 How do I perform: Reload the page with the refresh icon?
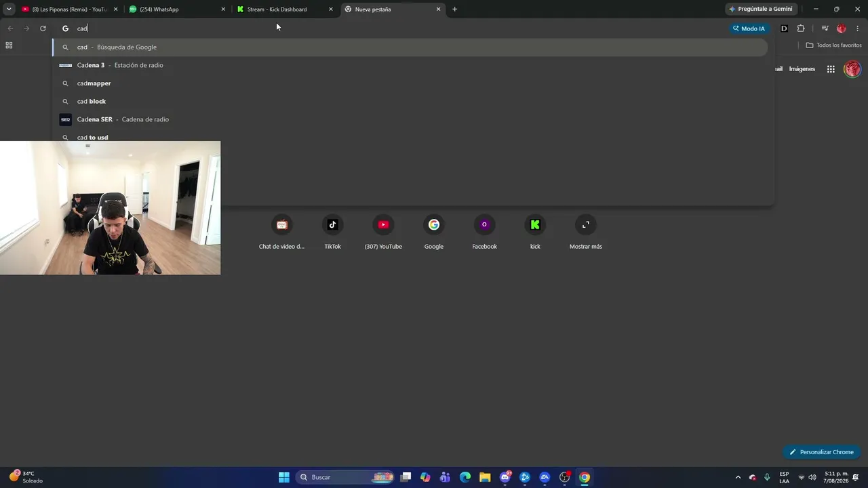[x=43, y=28]
